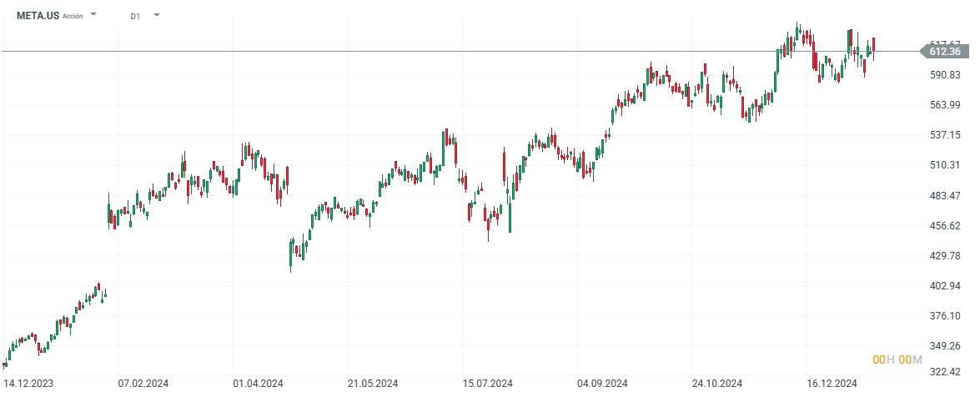Viewport: 980px width, 397px height.
Task: Open the META.US symbol dropdown arrow
Action: pyautogui.click(x=93, y=15)
